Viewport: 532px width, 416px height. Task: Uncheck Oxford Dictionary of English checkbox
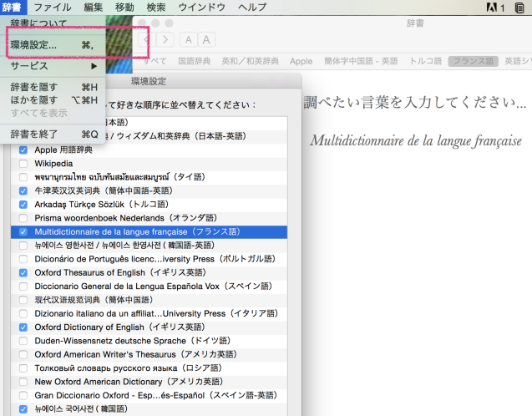(x=23, y=327)
